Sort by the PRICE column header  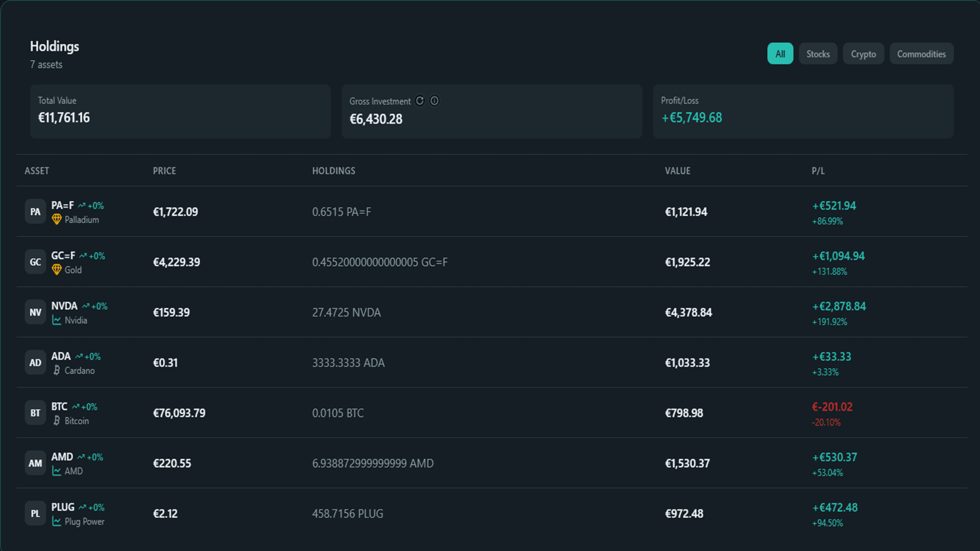click(164, 171)
